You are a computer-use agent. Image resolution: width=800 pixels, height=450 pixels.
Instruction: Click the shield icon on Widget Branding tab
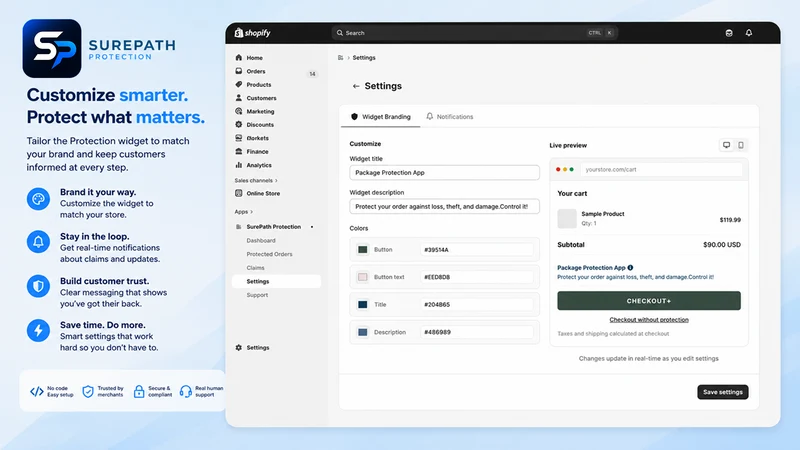click(x=354, y=116)
